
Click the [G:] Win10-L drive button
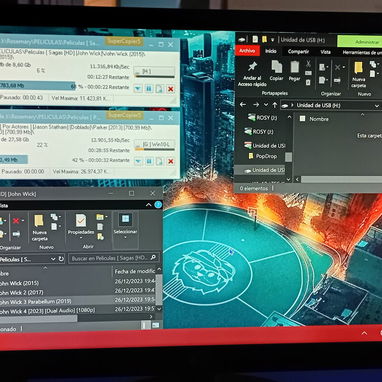(154, 145)
